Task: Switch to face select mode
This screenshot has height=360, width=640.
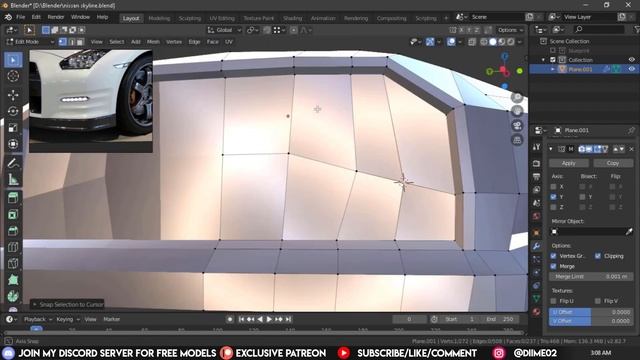Action: click(80, 42)
